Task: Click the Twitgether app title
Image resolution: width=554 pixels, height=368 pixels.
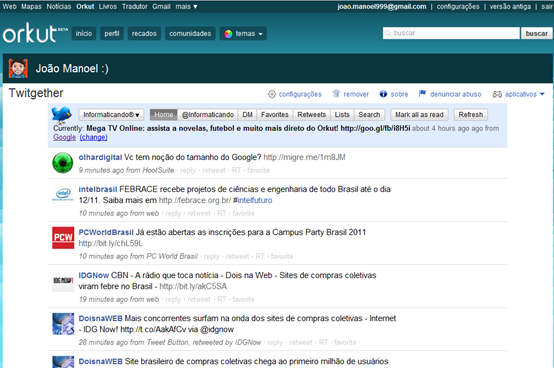Action: (36, 93)
